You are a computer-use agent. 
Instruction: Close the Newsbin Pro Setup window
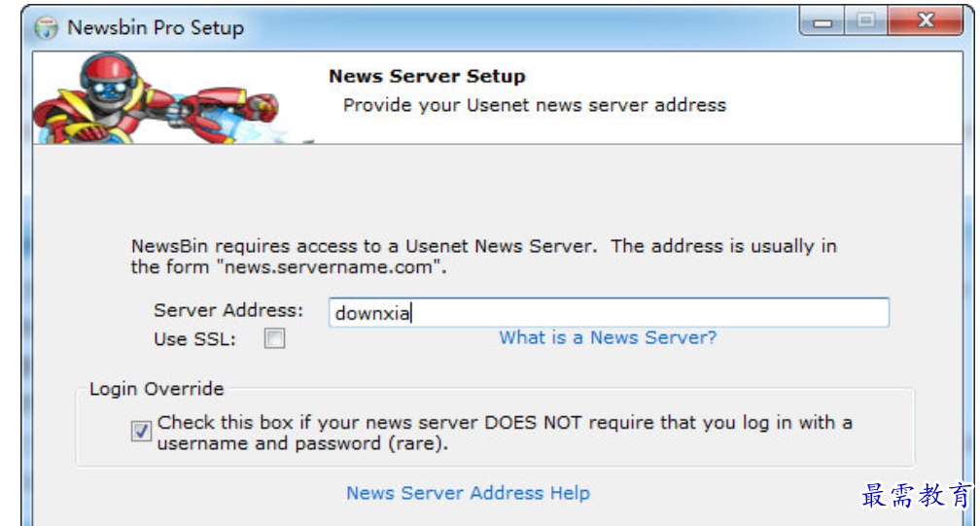pos(926,21)
